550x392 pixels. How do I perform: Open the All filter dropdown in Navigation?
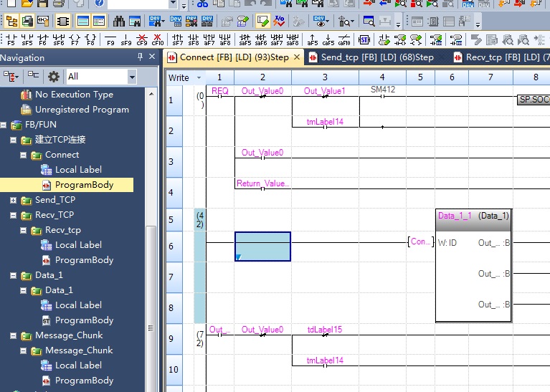pos(131,76)
